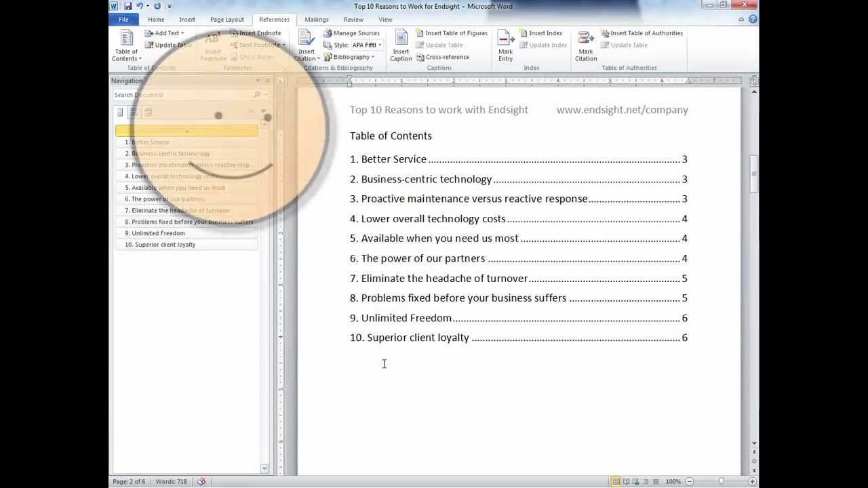Click Manage Sources in the ribbon

[x=351, y=33]
